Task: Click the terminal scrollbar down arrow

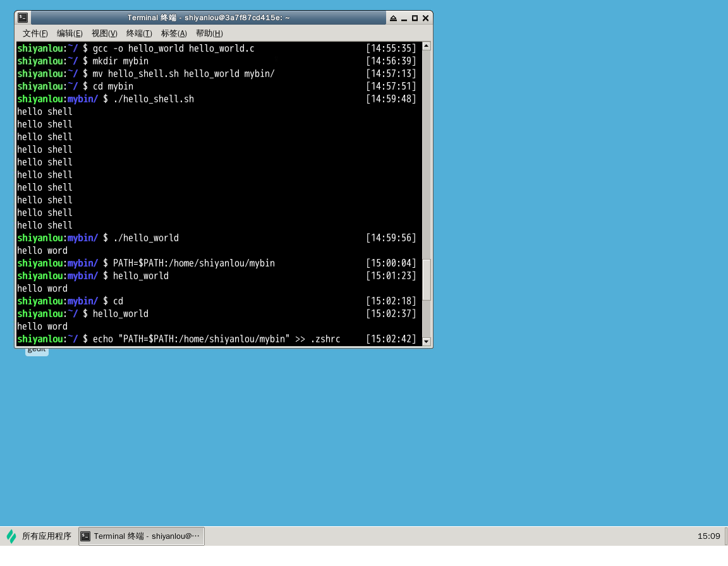Action: click(x=426, y=341)
